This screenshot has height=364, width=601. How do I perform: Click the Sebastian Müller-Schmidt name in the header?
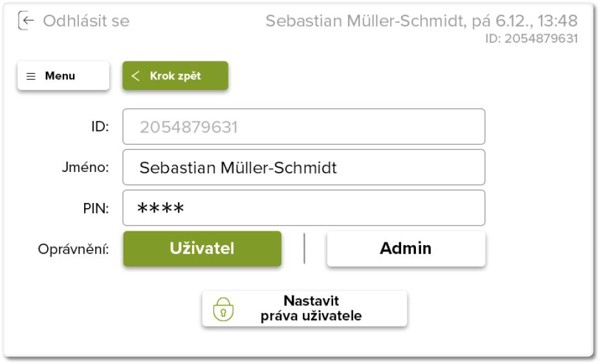pos(363,21)
